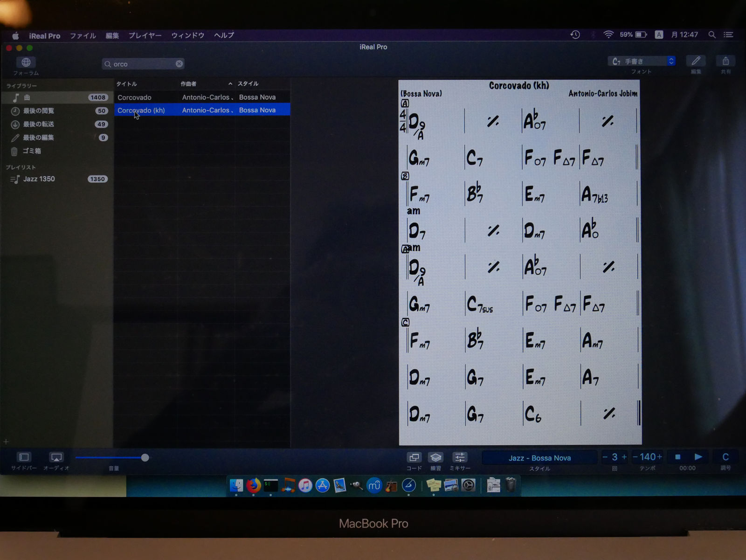Open the share button in the toolbar
Viewport: 746px width, 560px height.
pos(725,61)
